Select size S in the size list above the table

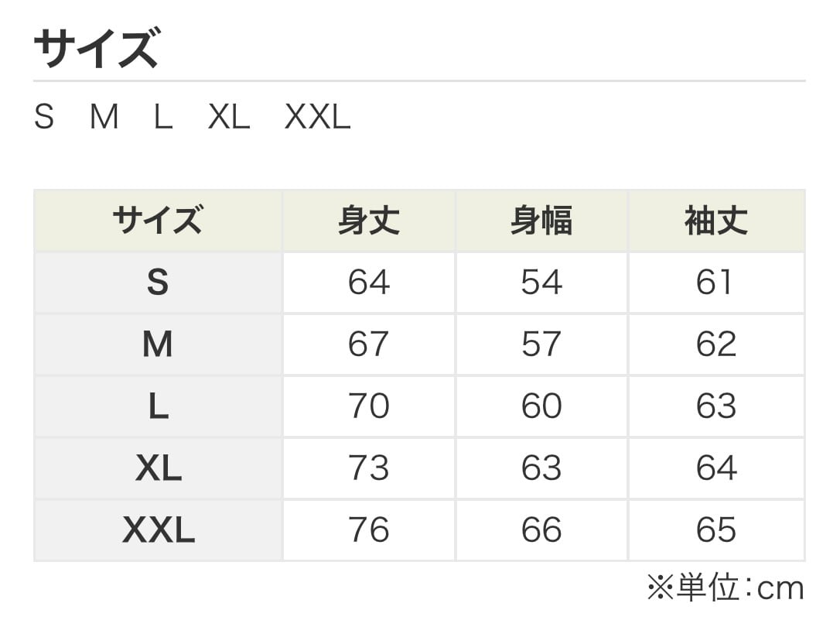tap(44, 118)
